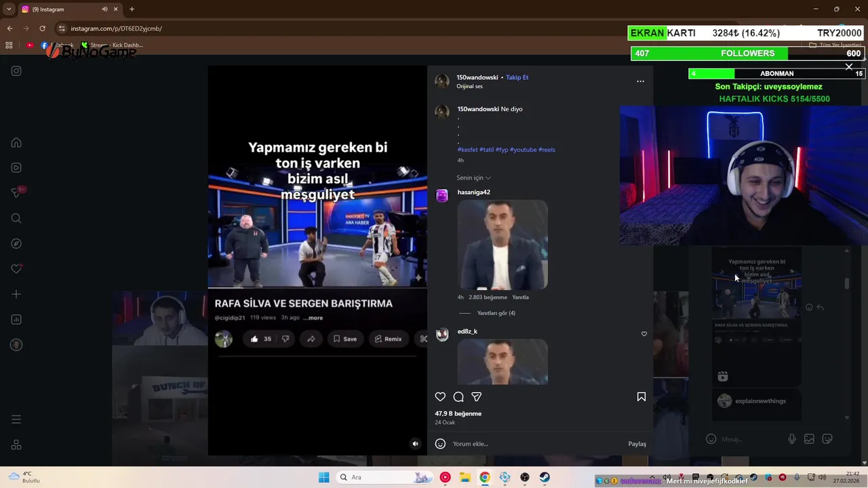Toggle the video sound speaker icon
Screen dimensions: 868x488
pos(416,444)
